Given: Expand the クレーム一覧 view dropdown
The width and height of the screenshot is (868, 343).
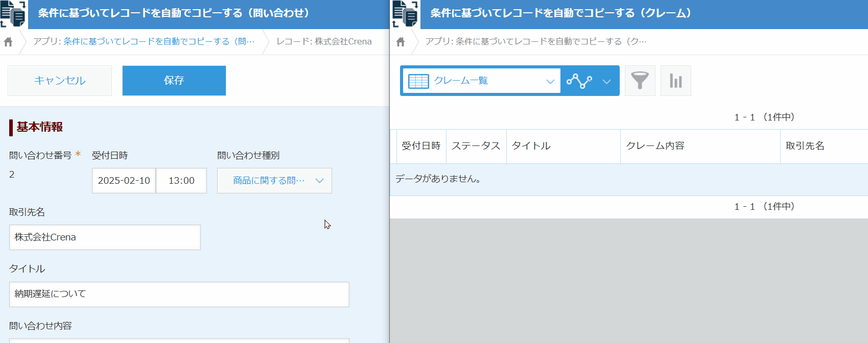Looking at the screenshot, I should point(550,81).
